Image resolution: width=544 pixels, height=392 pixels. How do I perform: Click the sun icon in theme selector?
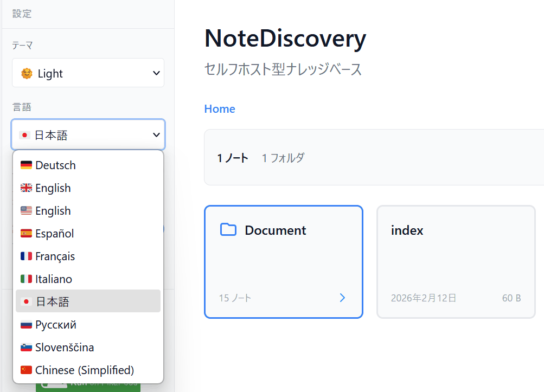[x=27, y=73]
